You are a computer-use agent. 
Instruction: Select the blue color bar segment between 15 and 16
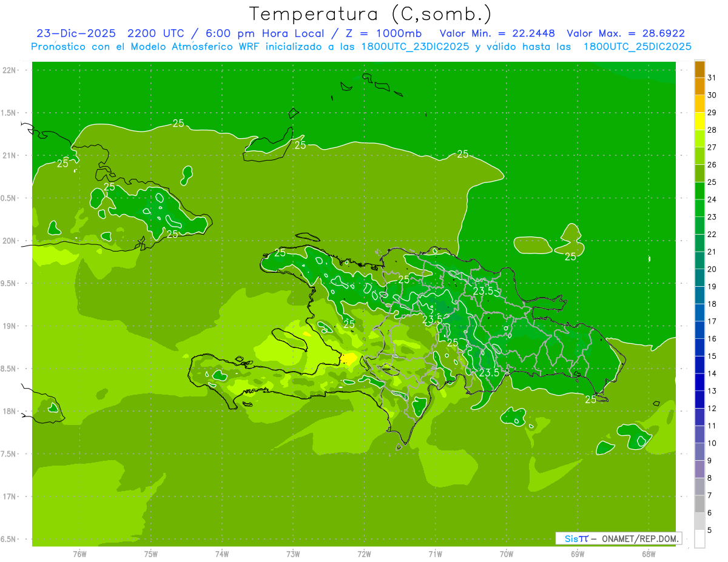(699, 347)
